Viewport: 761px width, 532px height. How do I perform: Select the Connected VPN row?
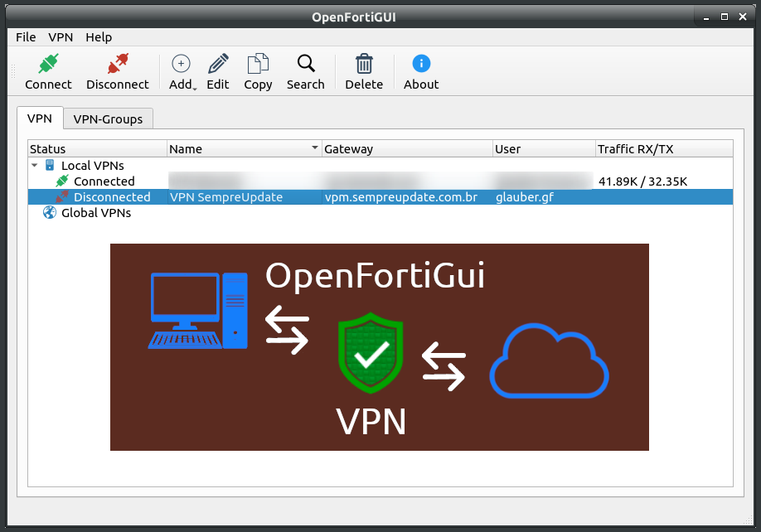click(x=380, y=181)
